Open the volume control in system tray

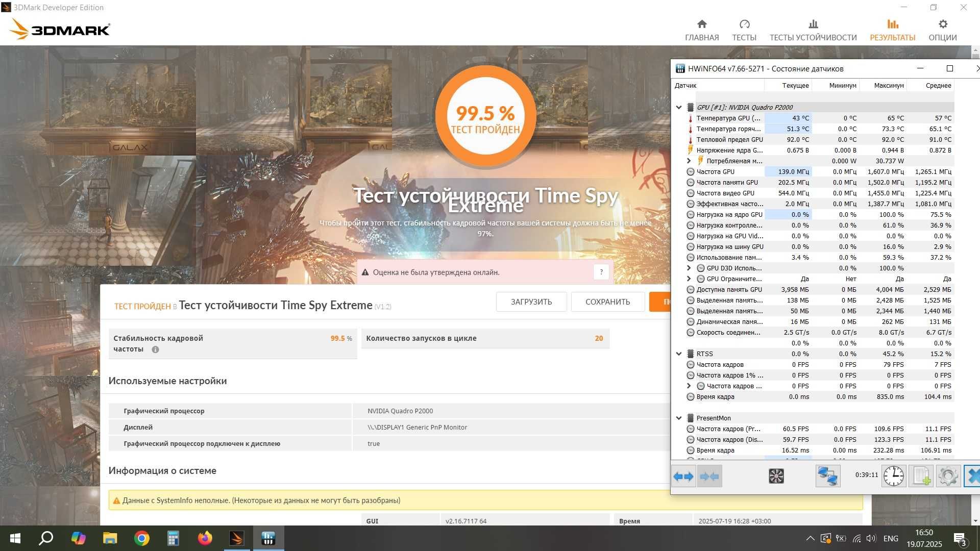click(871, 538)
